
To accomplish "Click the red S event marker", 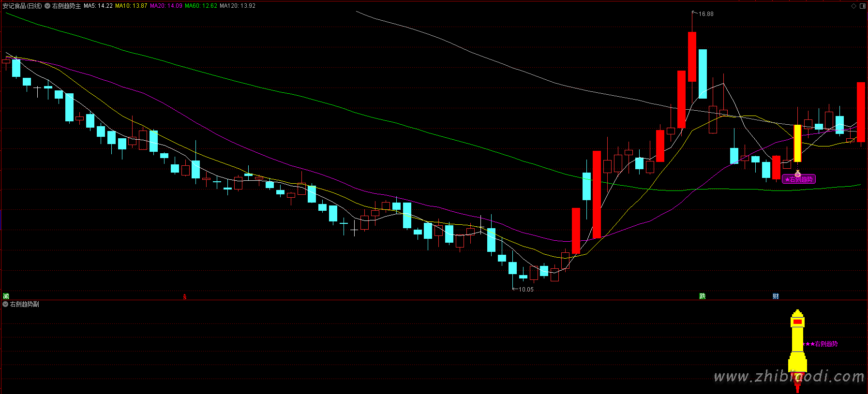I will [x=185, y=297].
